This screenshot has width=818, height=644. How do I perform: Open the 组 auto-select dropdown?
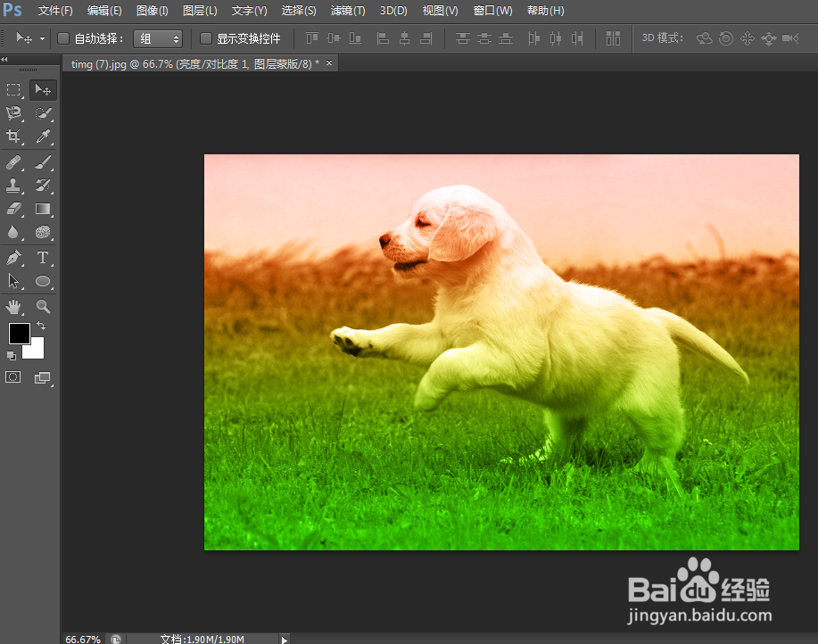(158, 38)
